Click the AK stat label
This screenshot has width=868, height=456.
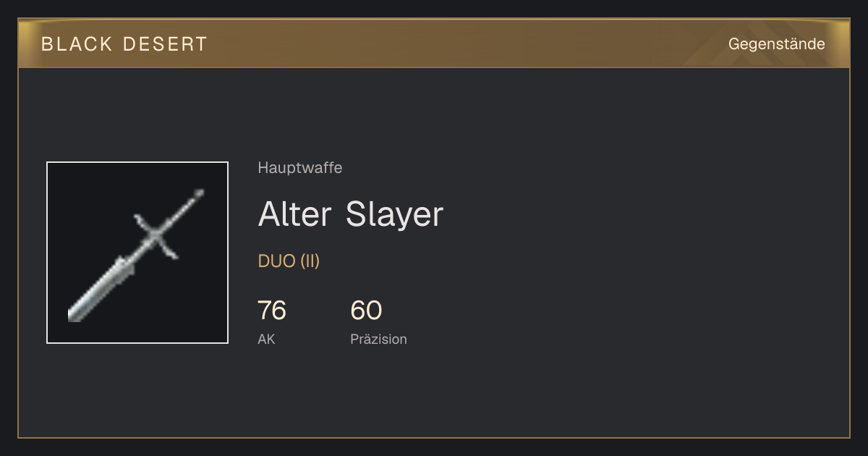pos(266,339)
